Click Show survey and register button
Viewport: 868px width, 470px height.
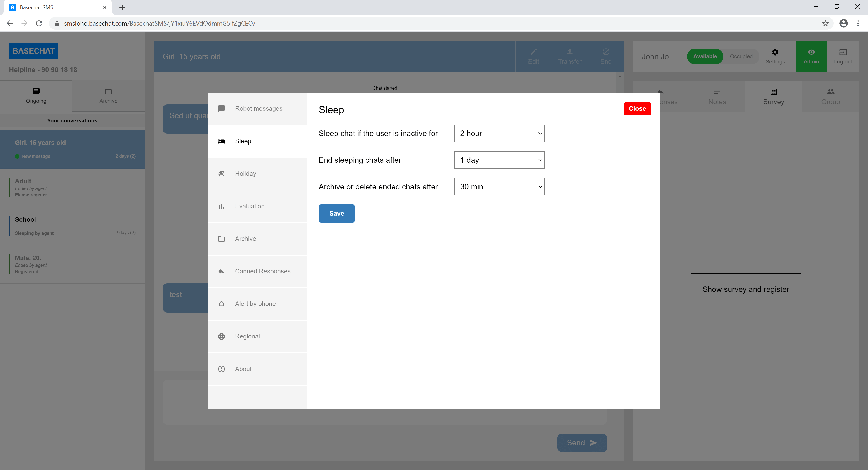[745, 289]
